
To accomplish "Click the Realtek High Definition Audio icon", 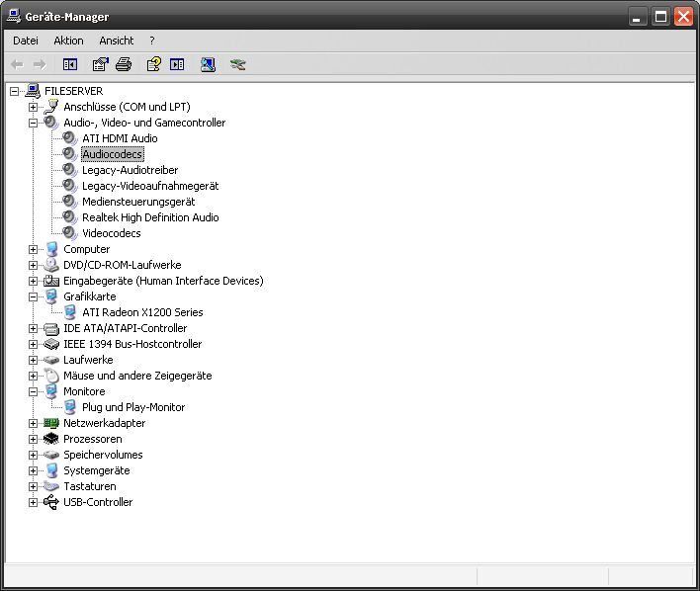I will [70, 217].
